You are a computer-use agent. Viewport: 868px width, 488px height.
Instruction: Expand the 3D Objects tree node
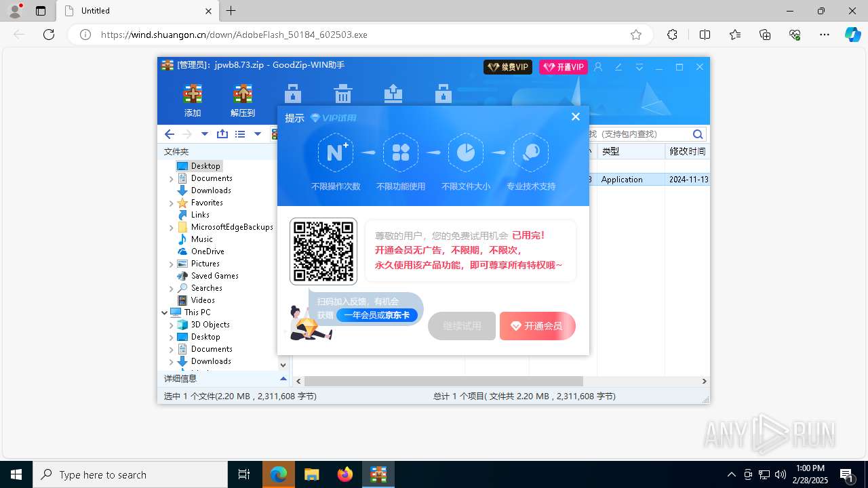point(171,325)
